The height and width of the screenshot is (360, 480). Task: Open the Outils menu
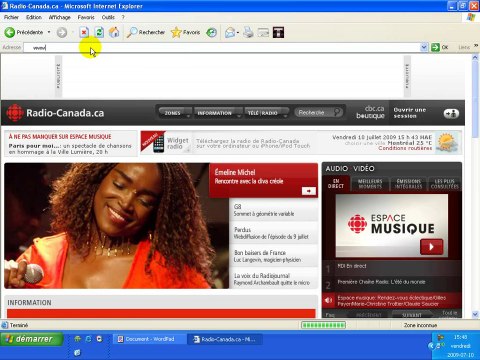tap(108, 17)
